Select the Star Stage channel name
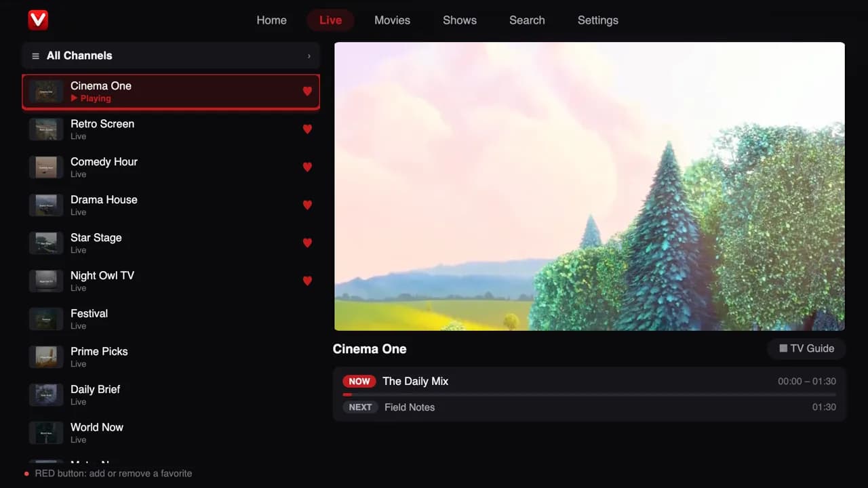This screenshot has width=868, height=488. pos(96,238)
